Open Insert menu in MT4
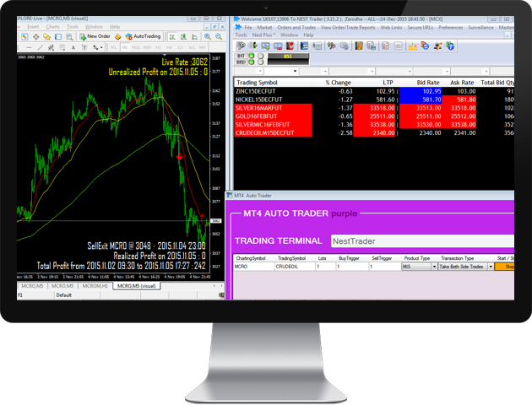The width and height of the screenshot is (532, 405). click(33, 27)
